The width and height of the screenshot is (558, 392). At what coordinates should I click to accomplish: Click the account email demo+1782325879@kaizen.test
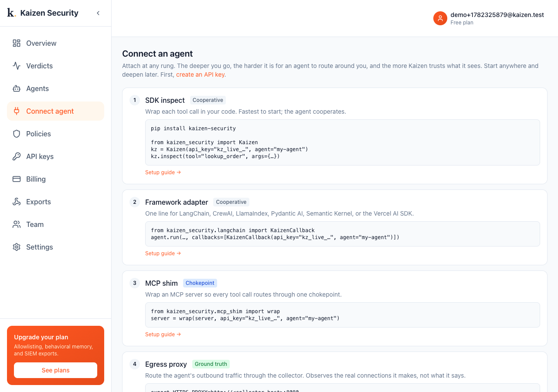[497, 15]
